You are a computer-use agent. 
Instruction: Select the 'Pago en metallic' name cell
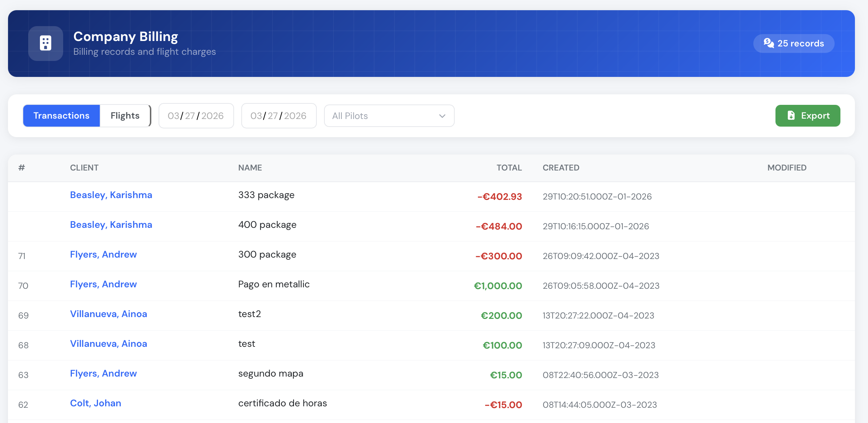274,284
